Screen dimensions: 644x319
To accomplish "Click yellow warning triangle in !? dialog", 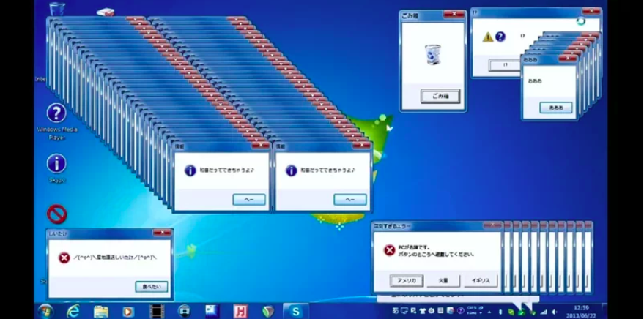I will tap(487, 37).
